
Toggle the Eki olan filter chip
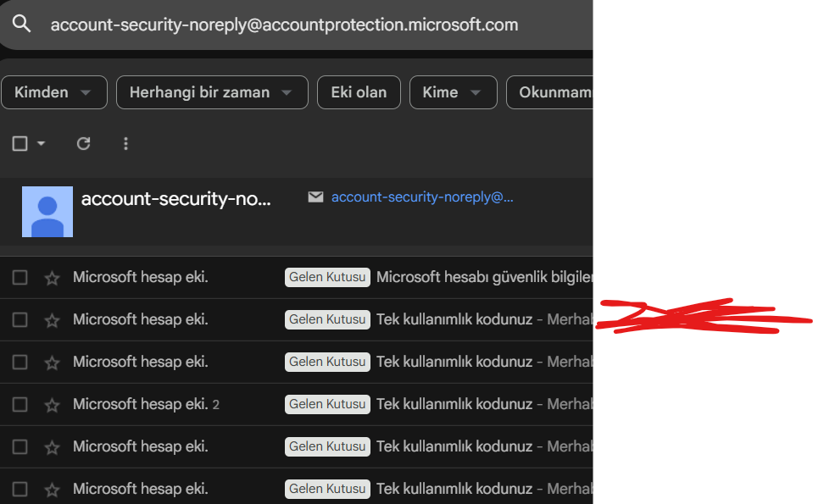[359, 92]
